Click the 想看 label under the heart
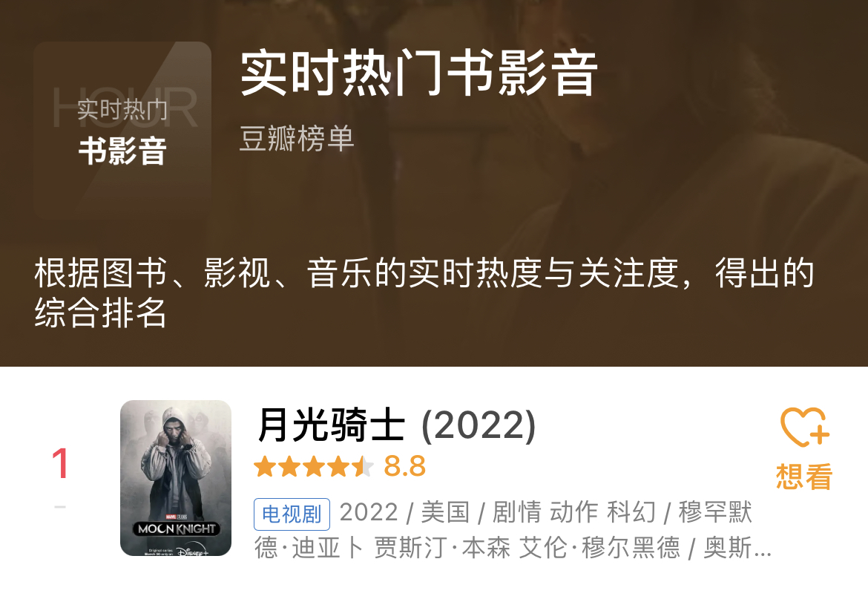This screenshot has height=602, width=868. pos(804,477)
